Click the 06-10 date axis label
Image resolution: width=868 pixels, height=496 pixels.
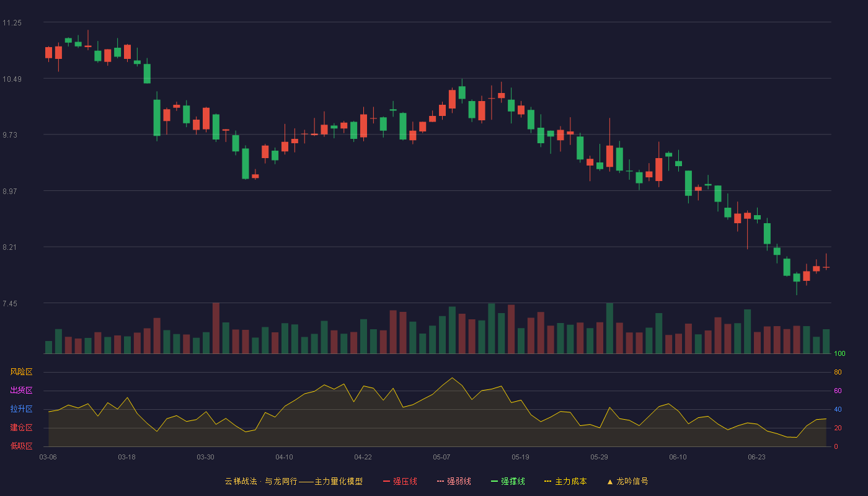[x=678, y=457]
